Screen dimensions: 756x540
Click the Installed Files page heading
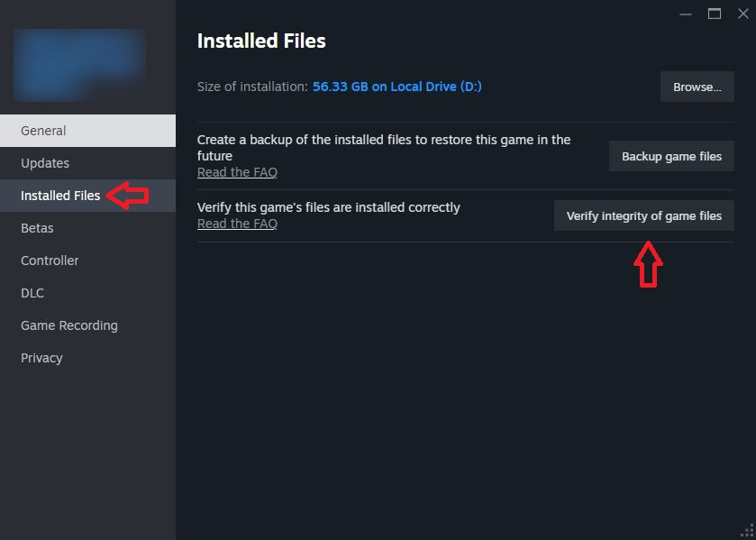point(261,41)
